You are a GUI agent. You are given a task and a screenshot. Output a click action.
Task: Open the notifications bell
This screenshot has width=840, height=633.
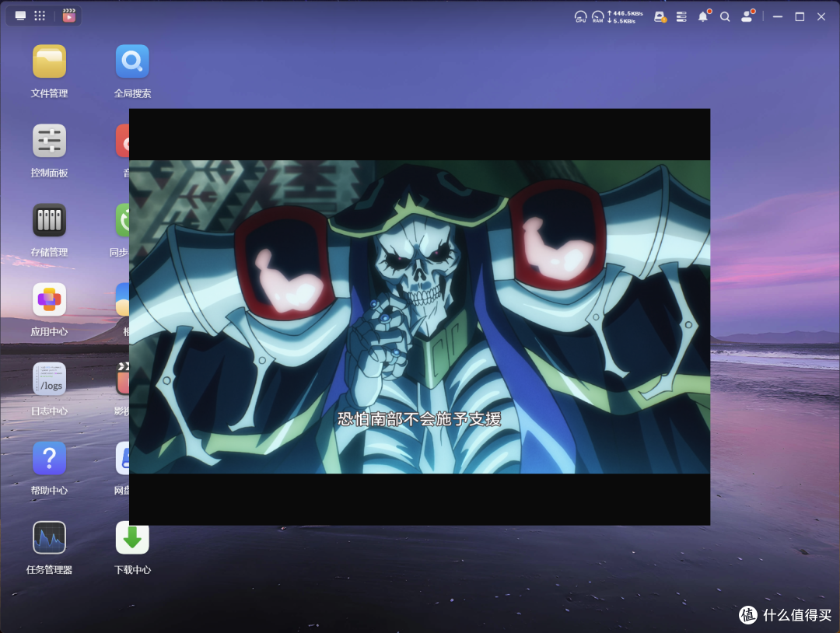703,16
